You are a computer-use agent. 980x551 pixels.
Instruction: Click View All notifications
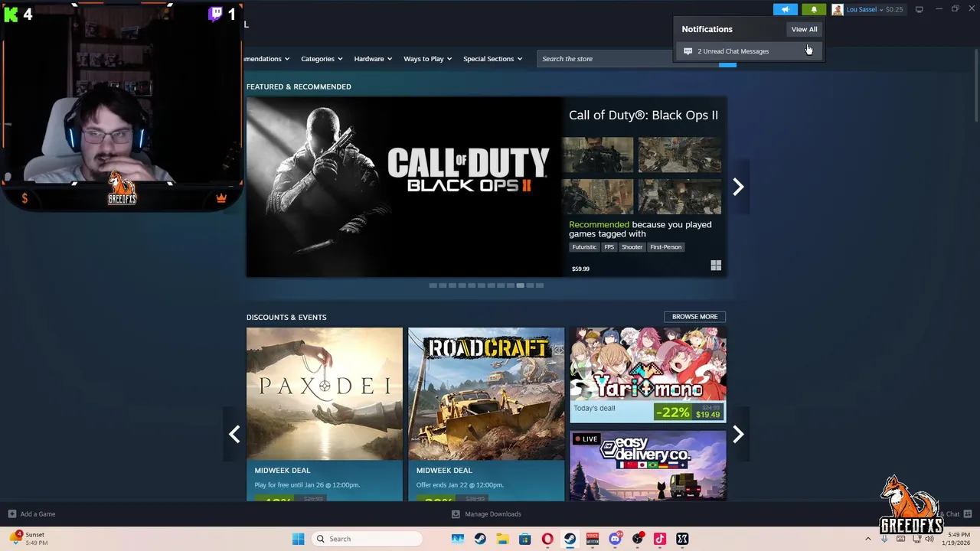coord(804,29)
